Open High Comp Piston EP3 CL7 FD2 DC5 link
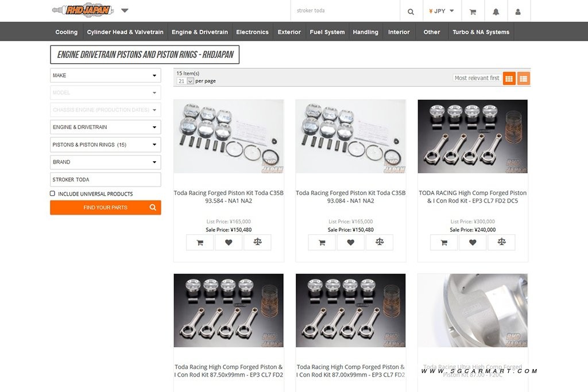 [x=473, y=197]
